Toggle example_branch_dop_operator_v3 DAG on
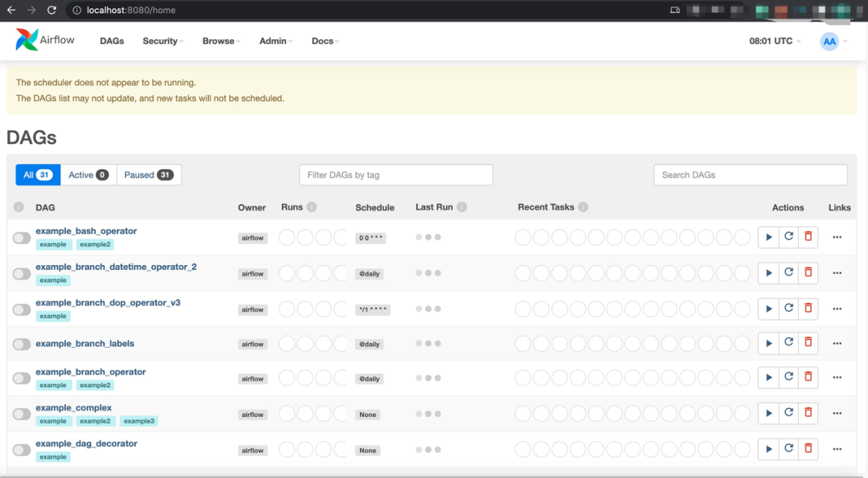 point(22,309)
